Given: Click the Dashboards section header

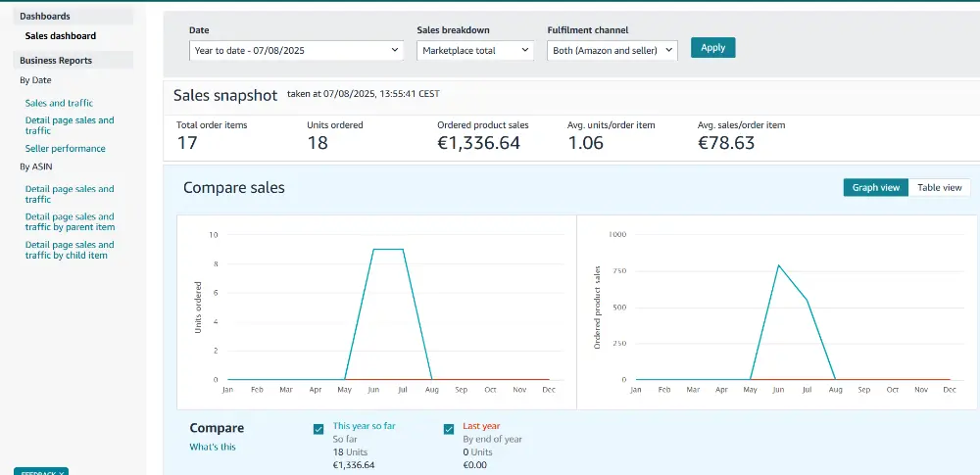Looking at the screenshot, I should tap(73, 17).
